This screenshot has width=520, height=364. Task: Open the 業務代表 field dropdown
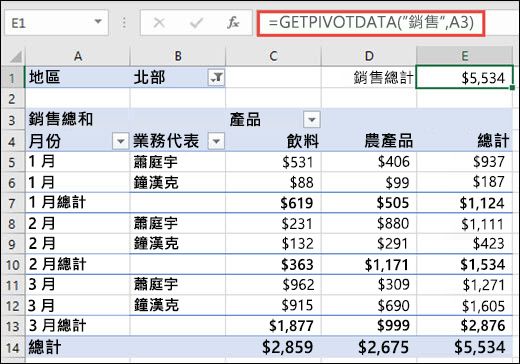click(216, 141)
